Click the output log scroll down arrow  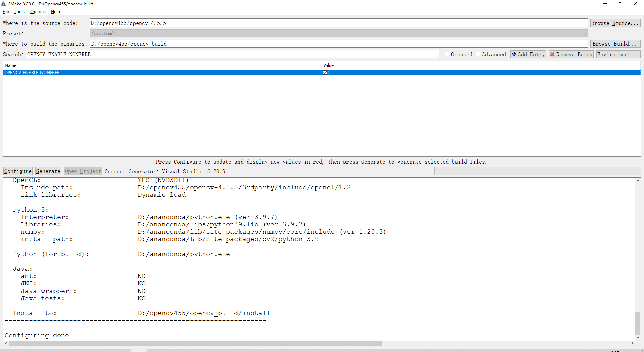[638, 338]
